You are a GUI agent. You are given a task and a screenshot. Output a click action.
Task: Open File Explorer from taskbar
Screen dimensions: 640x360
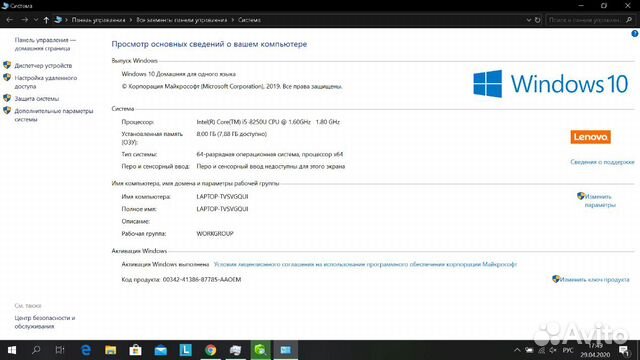(x=111, y=350)
